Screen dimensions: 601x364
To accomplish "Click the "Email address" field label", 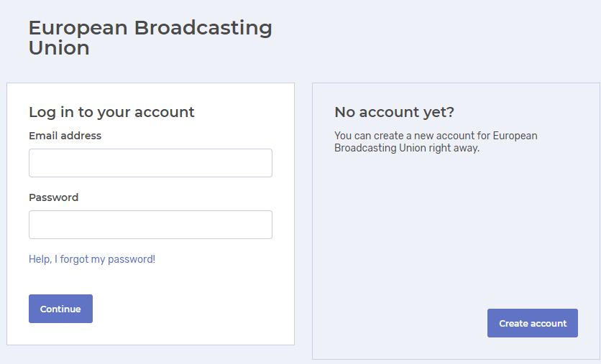I will [65, 136].
